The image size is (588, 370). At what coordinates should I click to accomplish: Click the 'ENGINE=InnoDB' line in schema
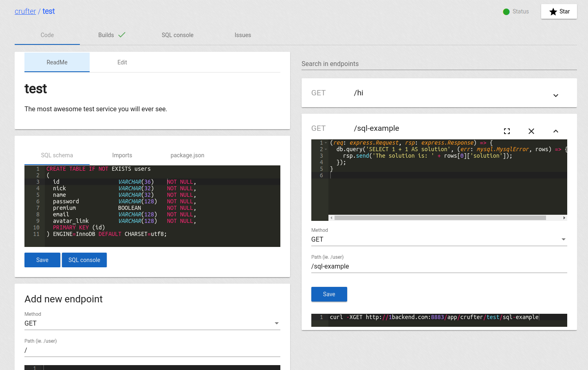107,234
